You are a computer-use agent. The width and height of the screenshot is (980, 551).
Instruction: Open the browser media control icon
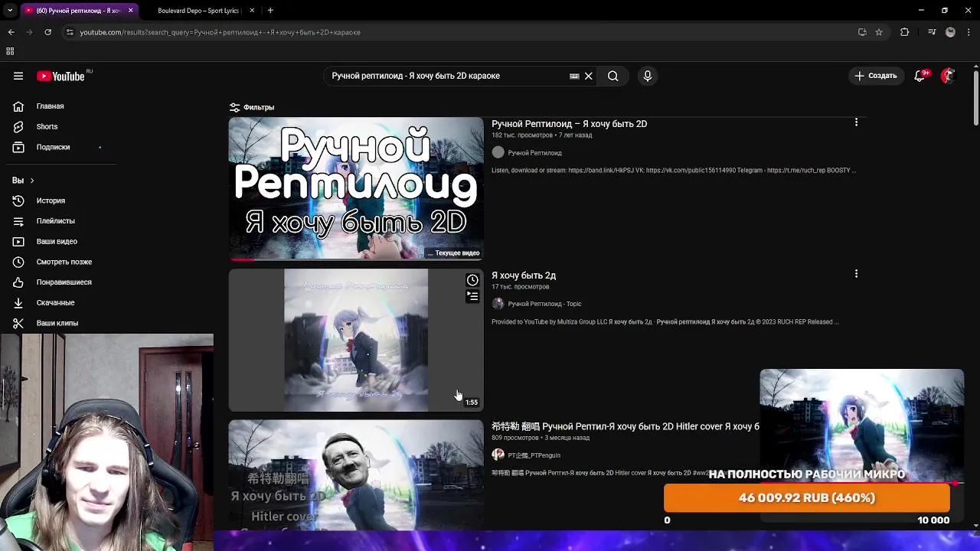pyautogui.click(x=932, y=32)
